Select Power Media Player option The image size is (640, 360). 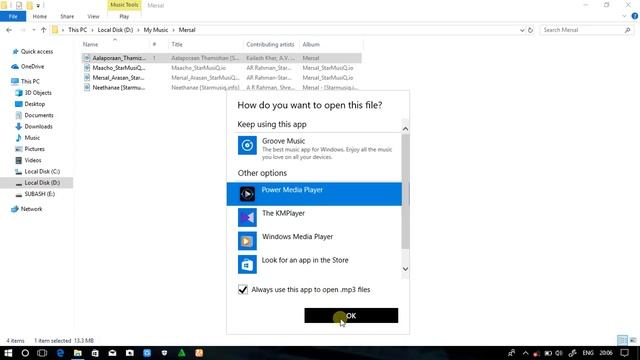click(x=314, y=194)
